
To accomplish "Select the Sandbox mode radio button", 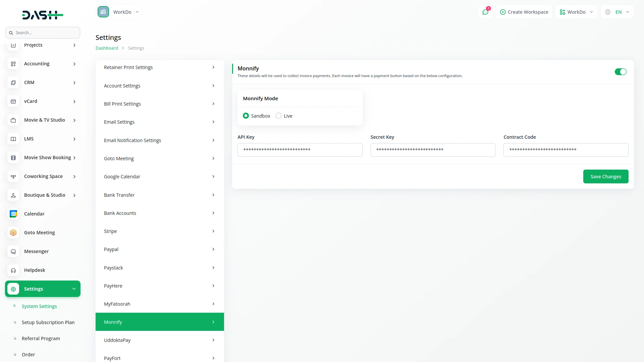I will [246, 116].
